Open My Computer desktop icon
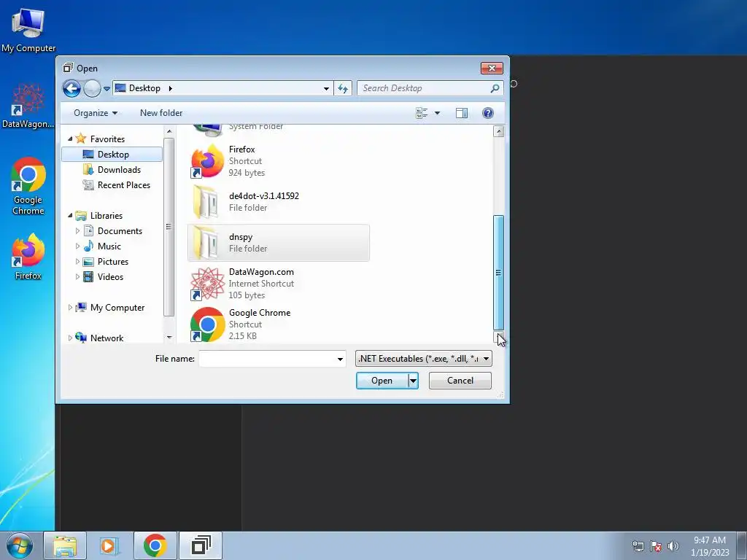 click(28, 29)
